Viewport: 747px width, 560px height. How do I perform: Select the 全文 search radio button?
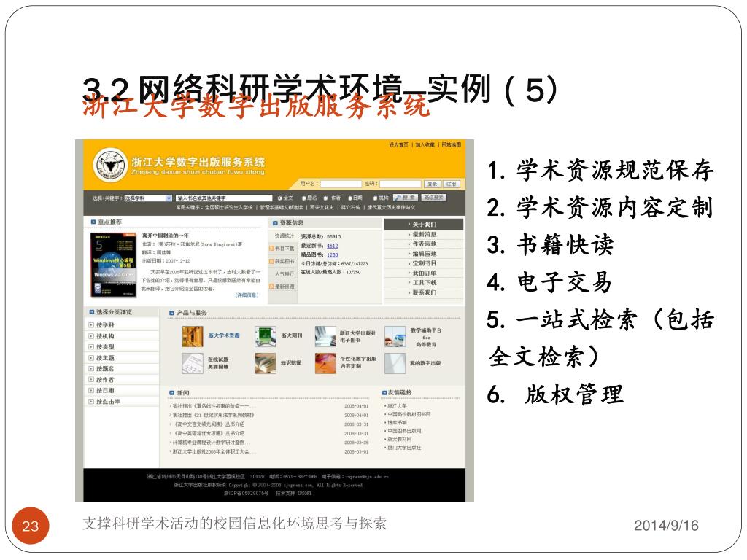click(x=280, y=198)
